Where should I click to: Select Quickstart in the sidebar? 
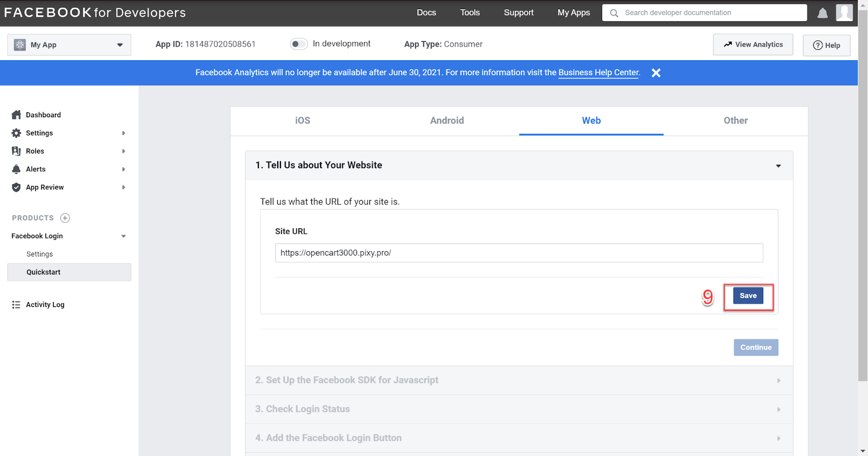(69, 272)
